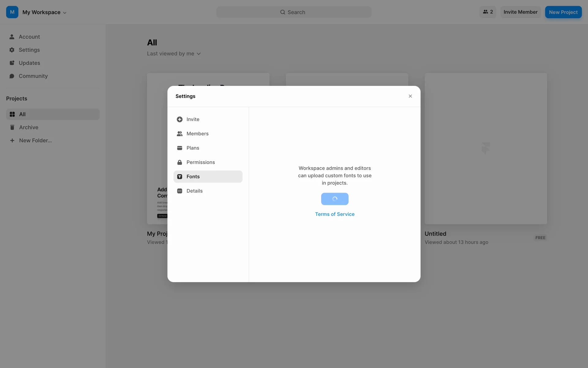Create a New Project with the blue button
The height and width of the screenshot is (368, 588).
563,12
